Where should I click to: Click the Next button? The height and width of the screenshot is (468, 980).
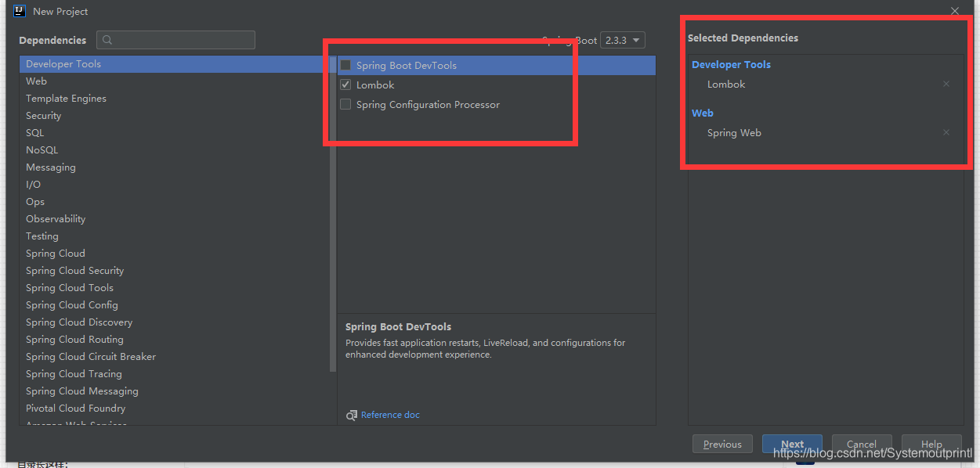pos(792,444)
